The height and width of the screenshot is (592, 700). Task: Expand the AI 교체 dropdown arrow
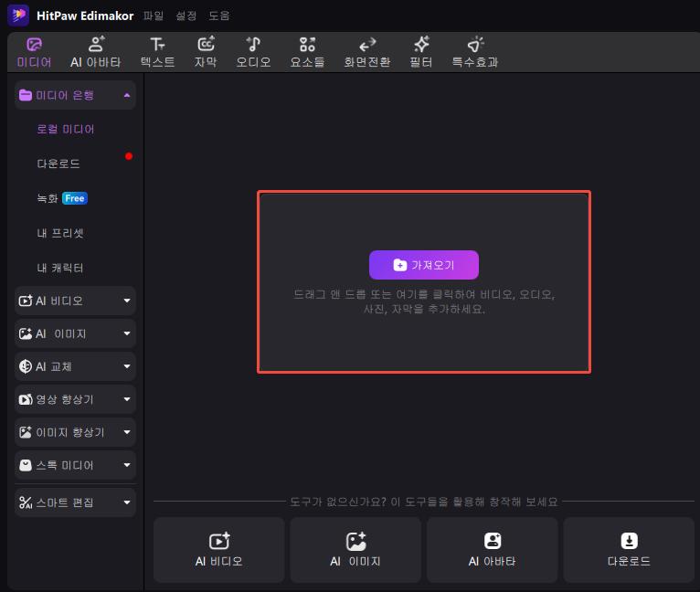click(127, 366)
